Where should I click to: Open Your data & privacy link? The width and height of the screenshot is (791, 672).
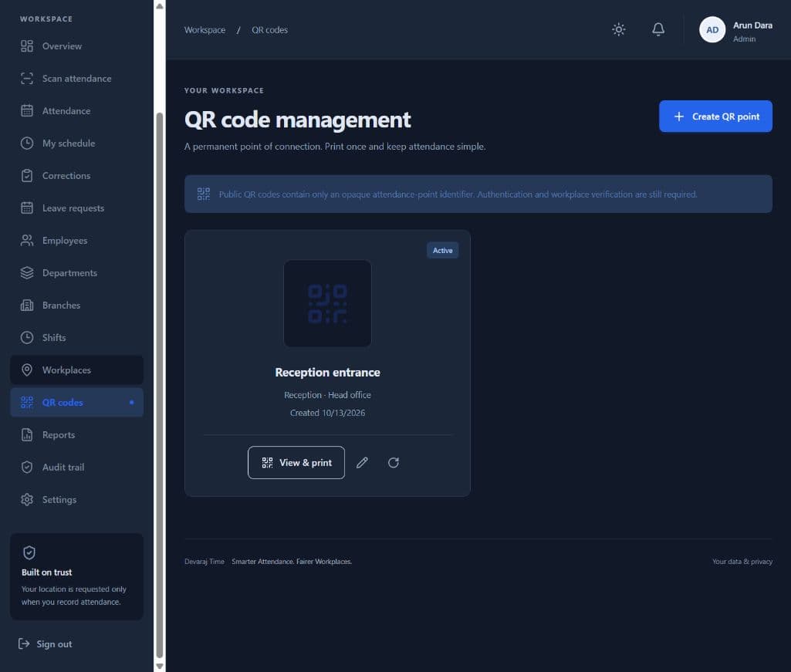click(x=742, y=562)
